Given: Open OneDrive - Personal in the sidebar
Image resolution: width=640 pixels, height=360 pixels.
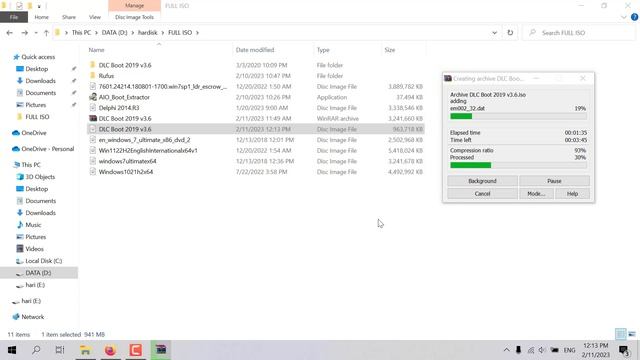Looking at the screenshot, I should click(x=48, y=149).
